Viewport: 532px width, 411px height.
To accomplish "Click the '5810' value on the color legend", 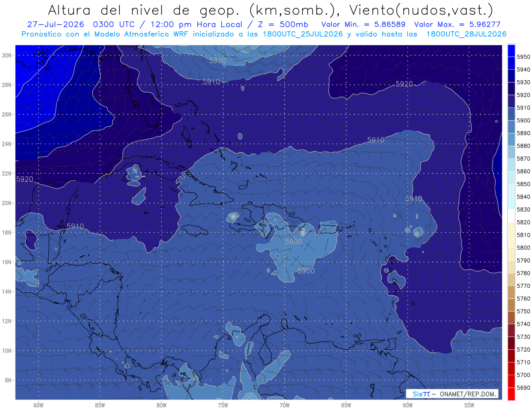I will 524,235.
